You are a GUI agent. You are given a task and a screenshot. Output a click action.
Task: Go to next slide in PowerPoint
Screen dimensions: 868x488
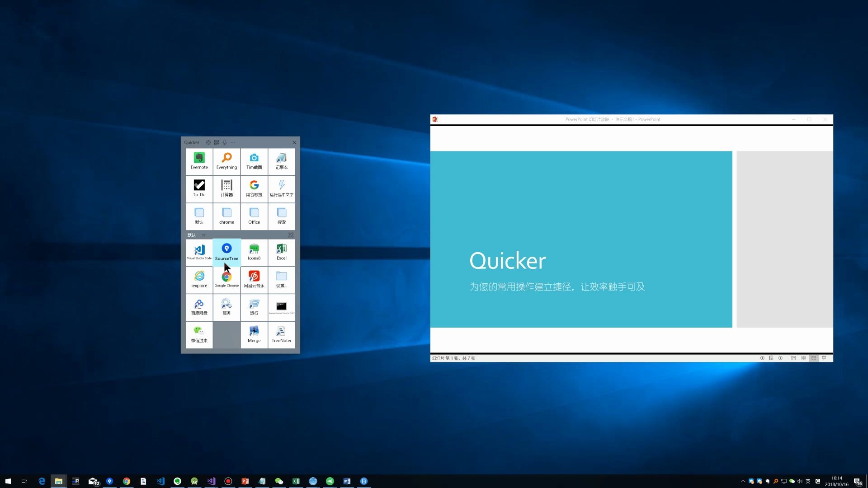[x=780, y=358]
